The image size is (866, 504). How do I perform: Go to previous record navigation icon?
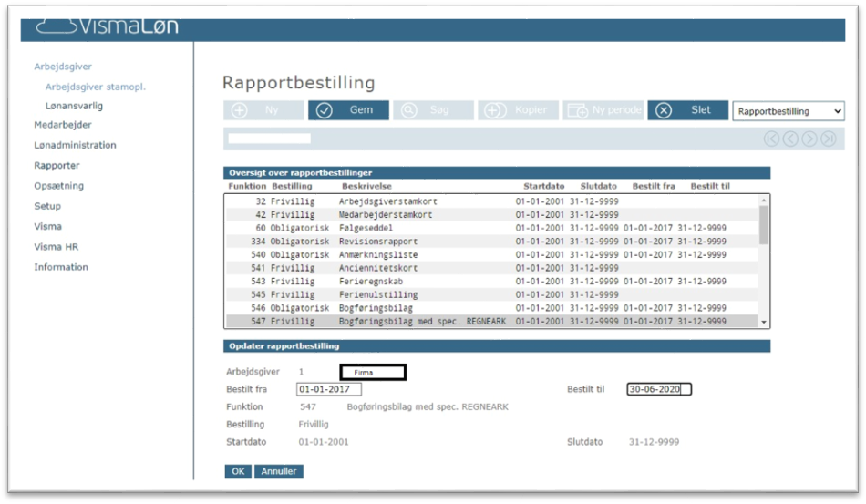coord(790,139)
